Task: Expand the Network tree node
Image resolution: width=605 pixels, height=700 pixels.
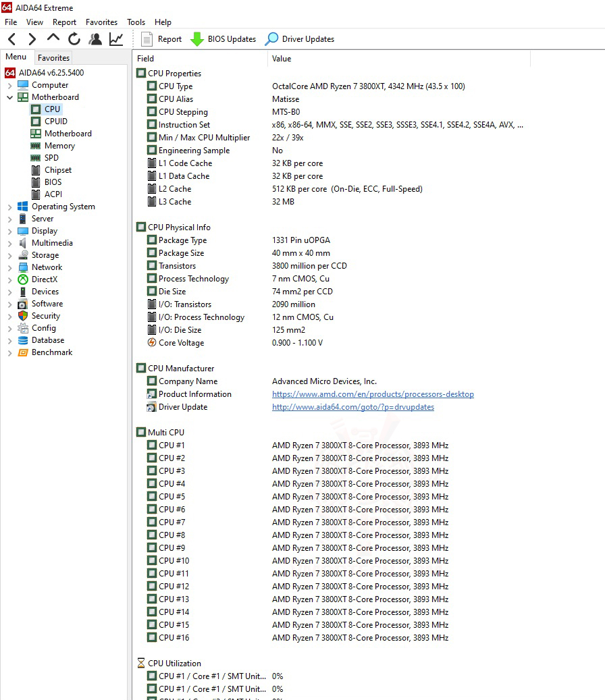Action: point(10,267)
